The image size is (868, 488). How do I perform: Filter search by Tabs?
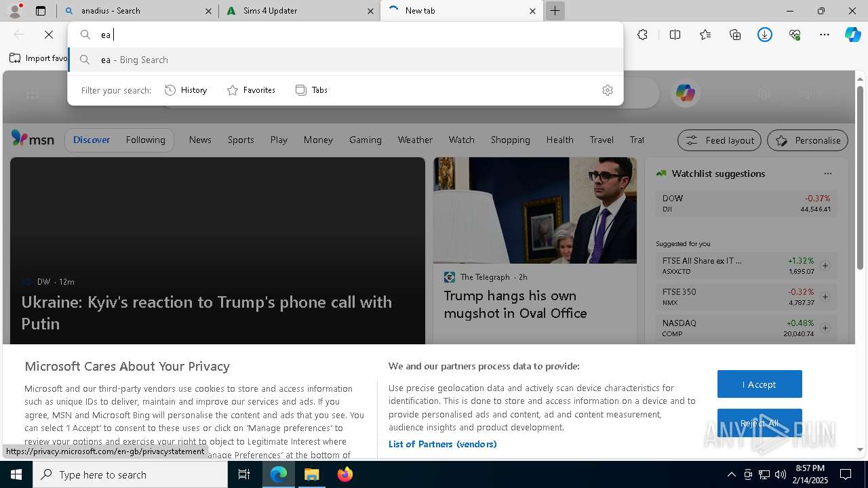click(x=311, y=90)
